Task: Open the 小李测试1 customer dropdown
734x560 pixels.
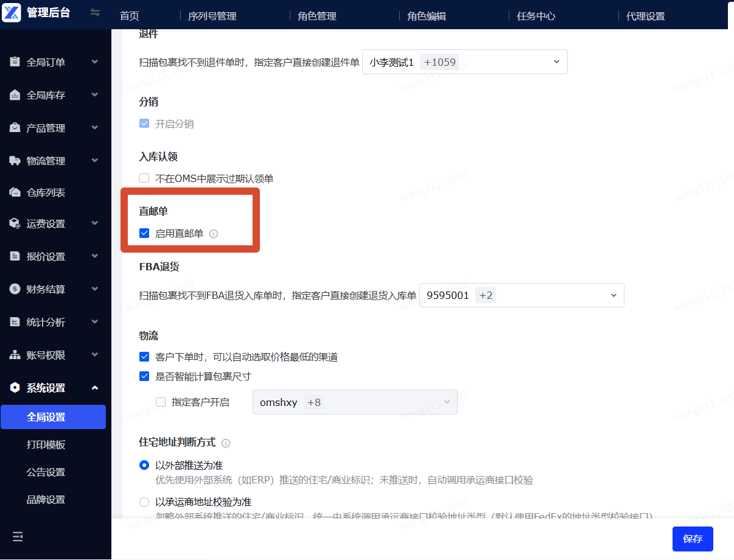Action: (x=465, y=62)
